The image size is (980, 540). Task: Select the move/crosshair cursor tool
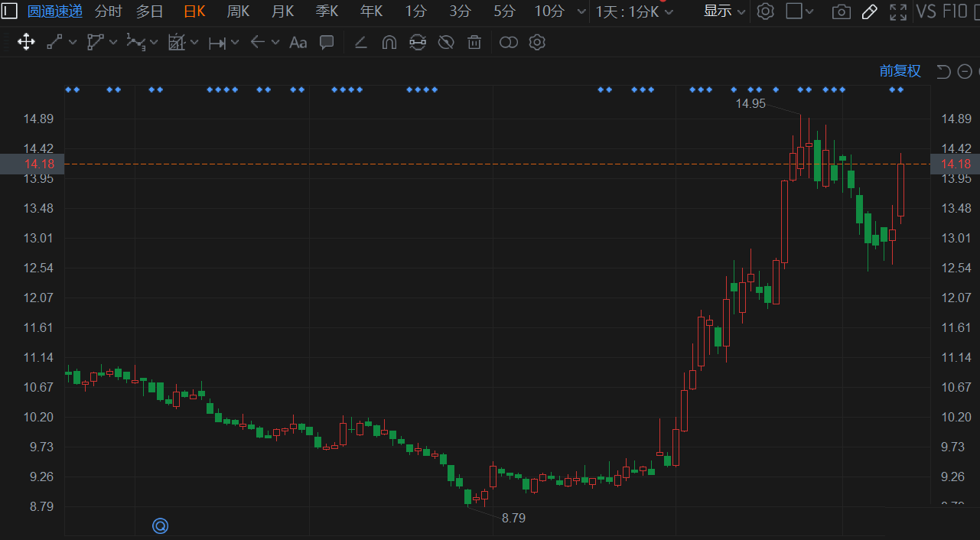point(26,42)
